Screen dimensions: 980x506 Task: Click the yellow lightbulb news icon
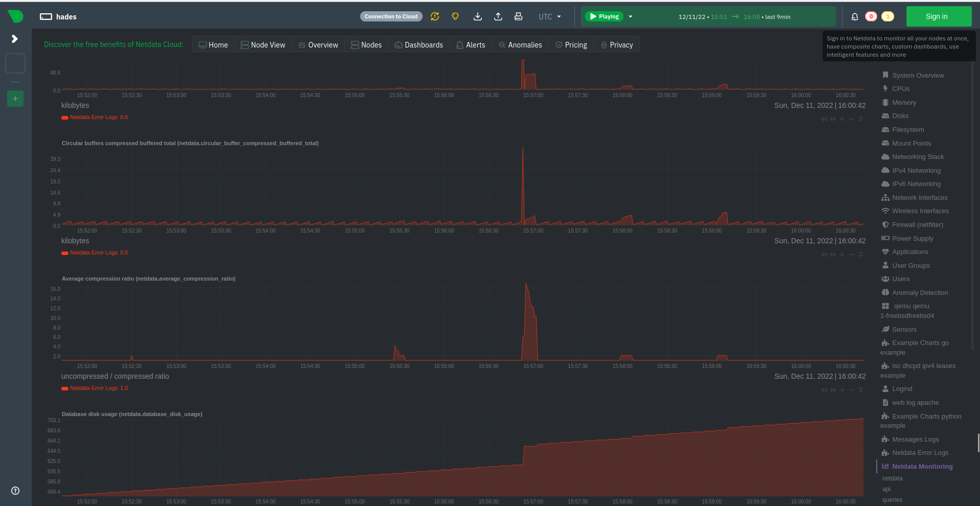[x=455, y=16]
